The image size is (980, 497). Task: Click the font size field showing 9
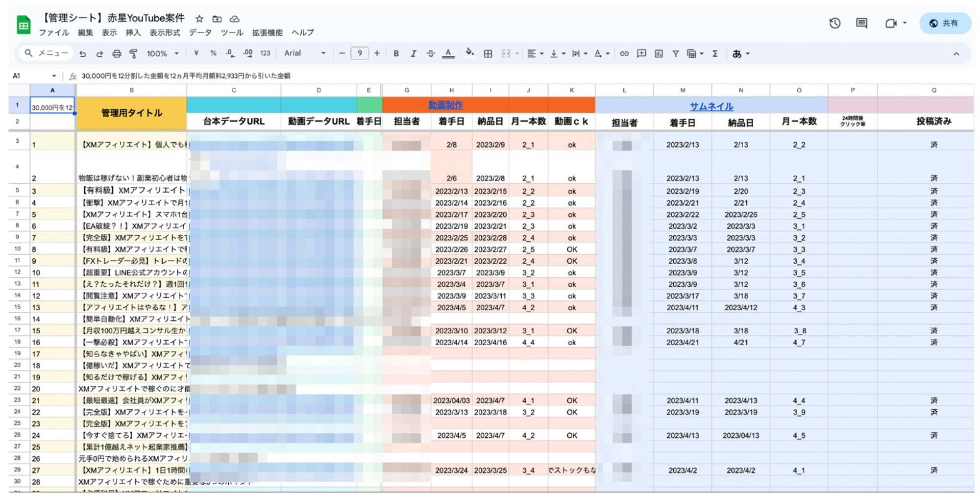click(360, 53)
